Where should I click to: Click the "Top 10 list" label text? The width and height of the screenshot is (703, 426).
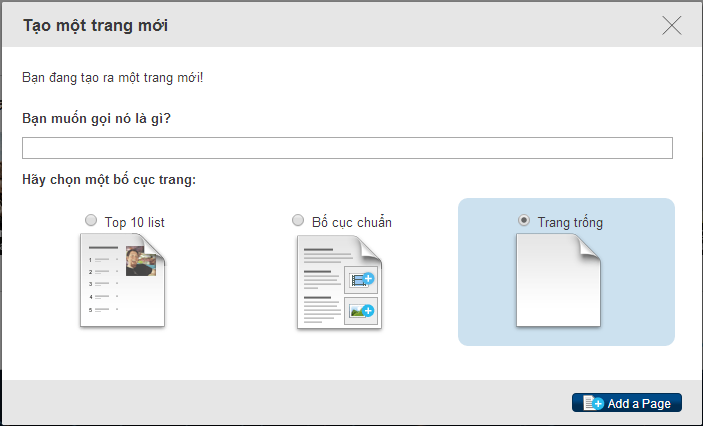(134, 222)
